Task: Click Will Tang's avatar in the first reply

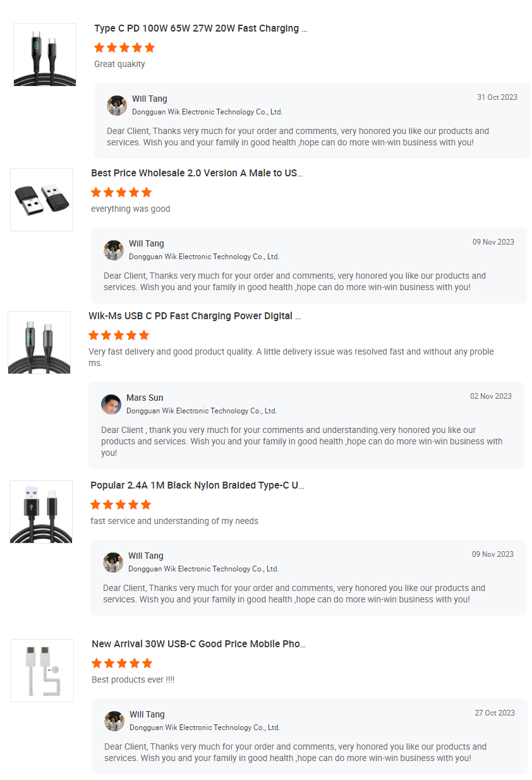Action: tap(116, 106)
